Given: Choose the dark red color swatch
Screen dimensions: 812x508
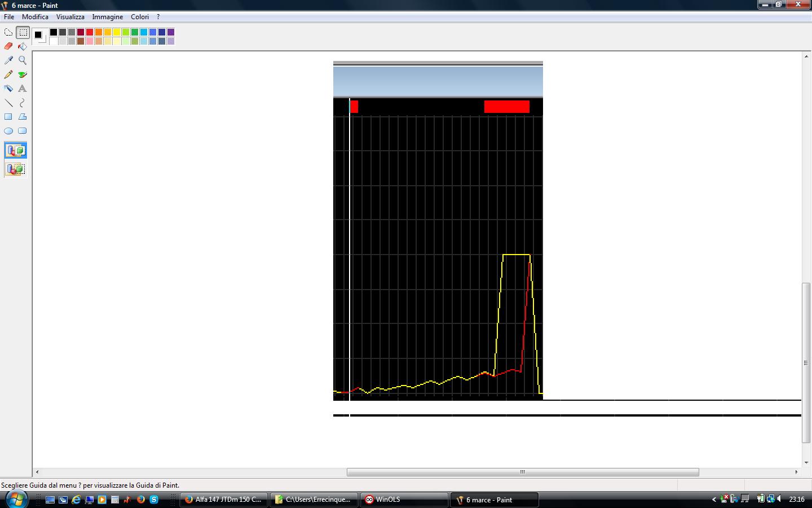Looking at the screenshot, I should point(81,32).
